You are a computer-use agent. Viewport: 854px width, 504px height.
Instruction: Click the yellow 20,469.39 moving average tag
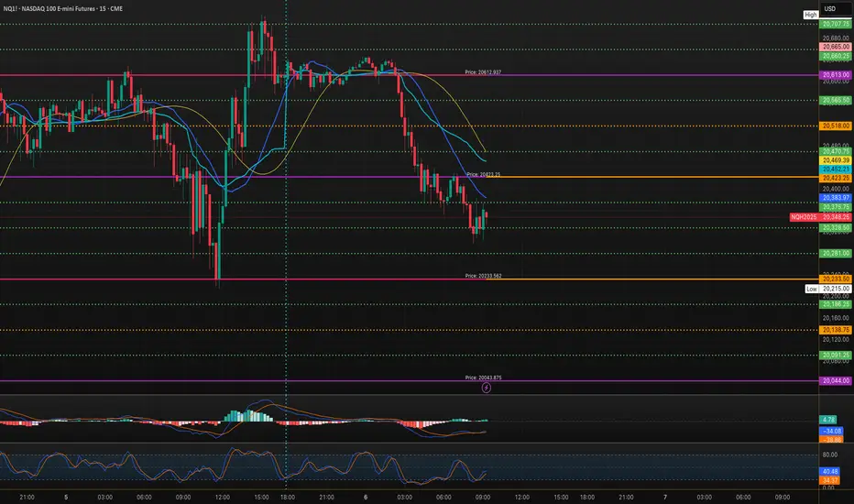[x=836, y=160]
